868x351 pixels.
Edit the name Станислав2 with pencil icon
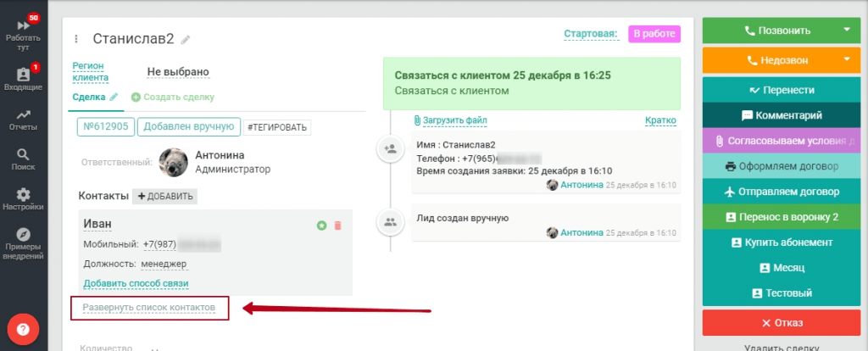pyautogui.click(x=186, y=39)
